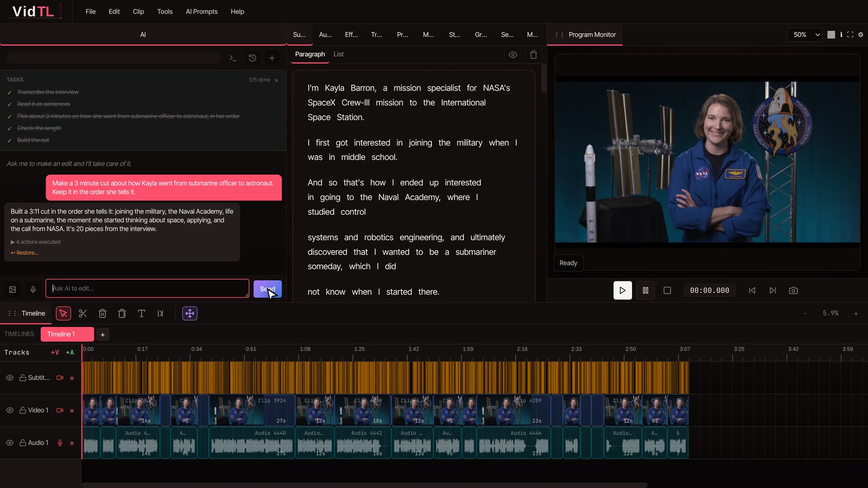Open Program Monitor settings gear
The image size is (868, 488).
pyautogui.click(x=860, y=35)
